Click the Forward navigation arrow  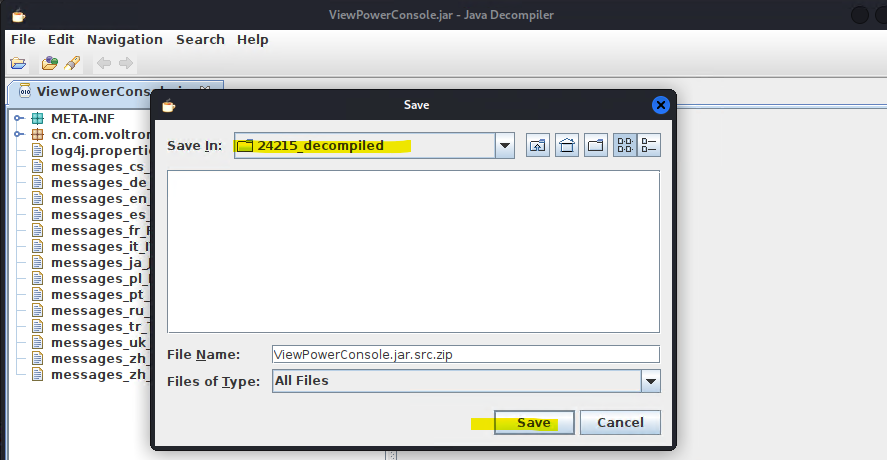click(125, 64)
